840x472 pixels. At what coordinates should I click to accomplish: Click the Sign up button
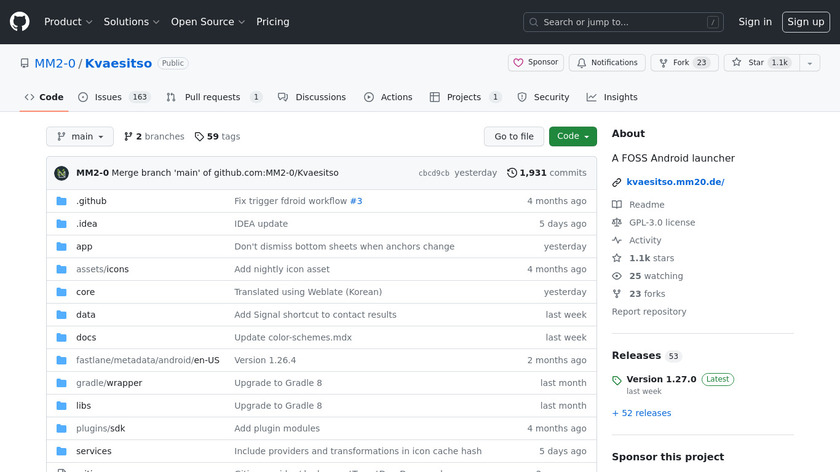(x=805, y=22)
